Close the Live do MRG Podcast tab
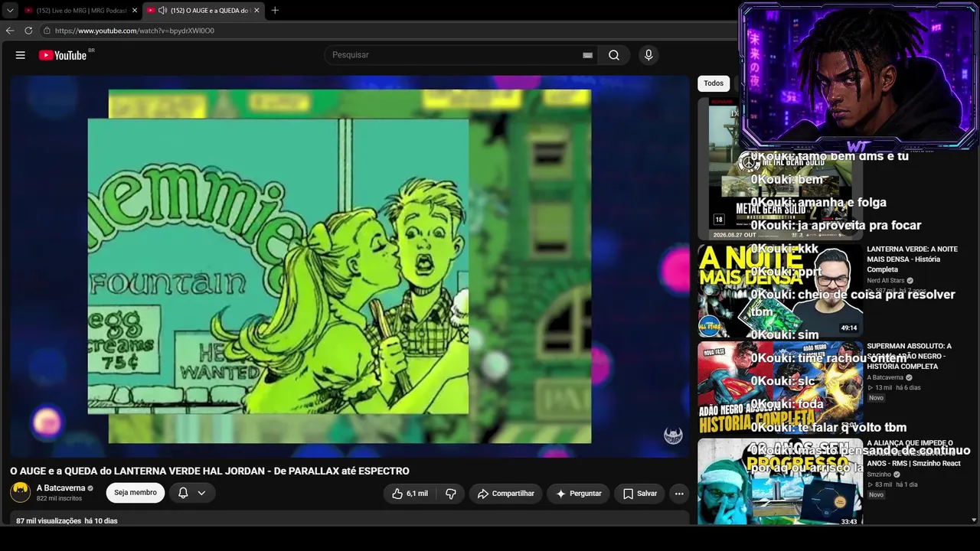The width and height of the screenshot is (980, 551). pos(135,10)
